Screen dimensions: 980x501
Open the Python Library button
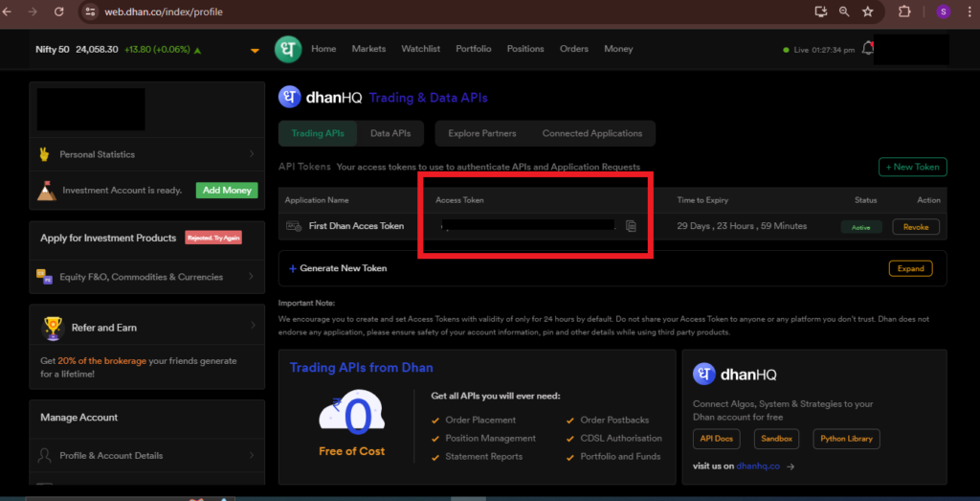[x=846, y=439]
